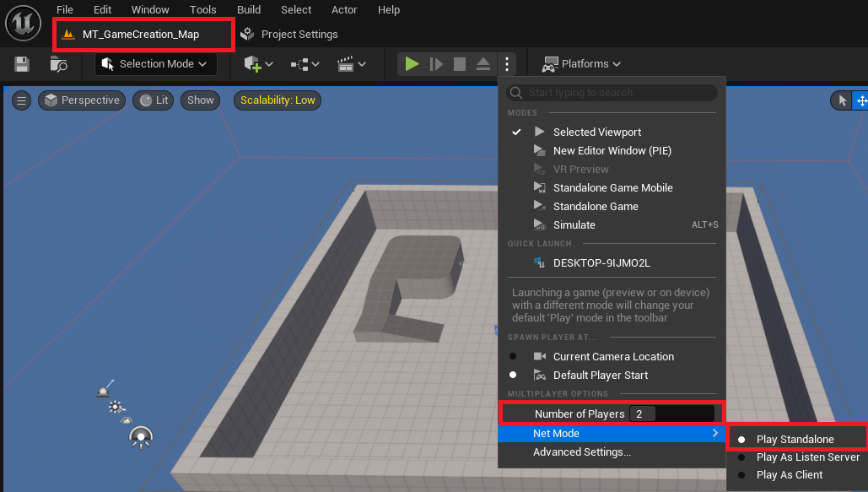Screen dimensions: 868x492
Task: Click the Blueprints toolbar icon
Action: 299,65
